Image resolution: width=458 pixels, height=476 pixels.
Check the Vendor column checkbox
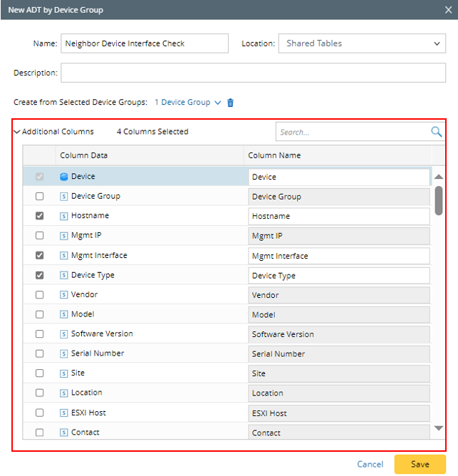40,295
